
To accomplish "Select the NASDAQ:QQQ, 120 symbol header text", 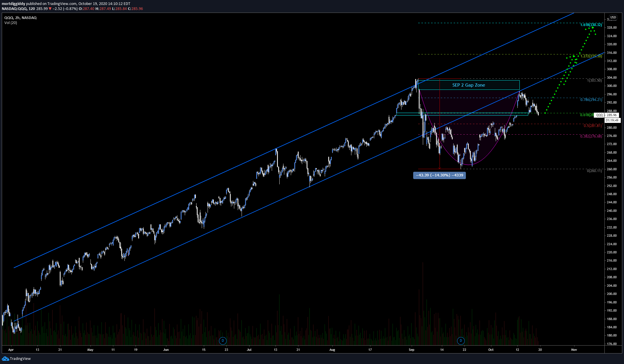I will 18,9.
